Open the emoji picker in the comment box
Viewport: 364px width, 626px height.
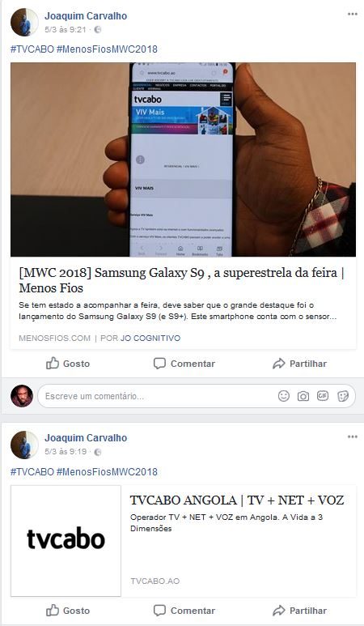(283, 396)
